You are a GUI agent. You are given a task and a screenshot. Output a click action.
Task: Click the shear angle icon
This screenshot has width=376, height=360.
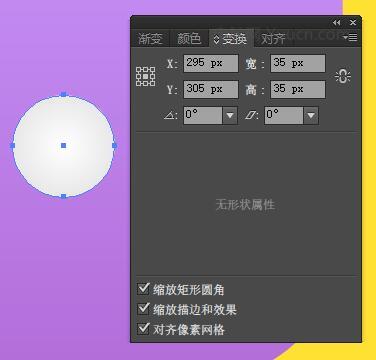click(x=252, y=115)
